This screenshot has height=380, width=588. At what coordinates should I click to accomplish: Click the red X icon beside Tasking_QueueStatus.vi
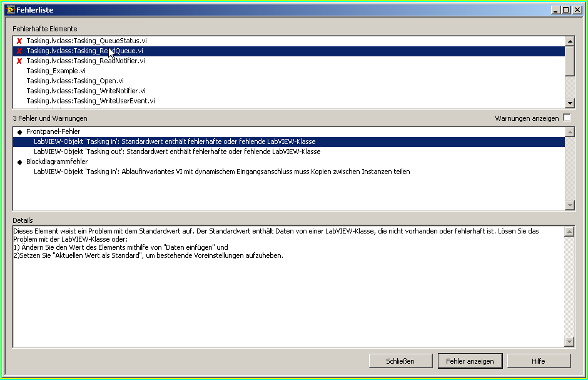click(19, 41)
